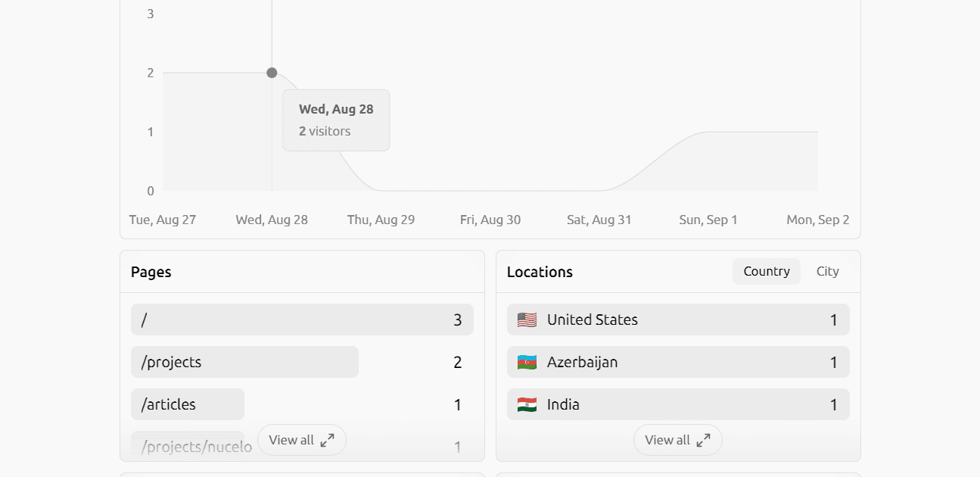Filter by Azerbaijan row

pos(678,362)
